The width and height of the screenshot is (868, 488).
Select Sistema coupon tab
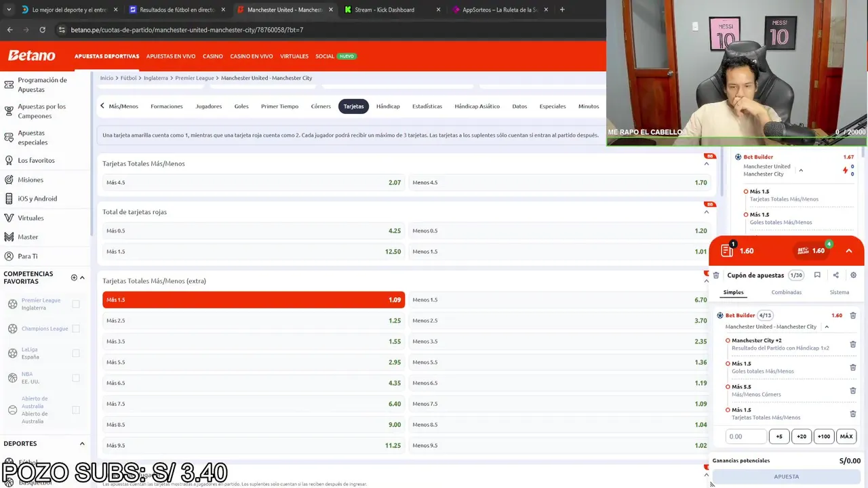pos(840,292)
